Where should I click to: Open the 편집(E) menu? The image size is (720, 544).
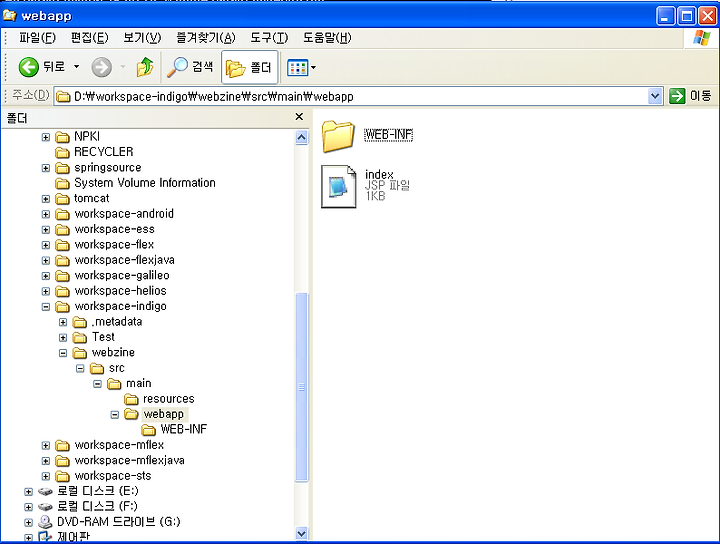point(90,38)
